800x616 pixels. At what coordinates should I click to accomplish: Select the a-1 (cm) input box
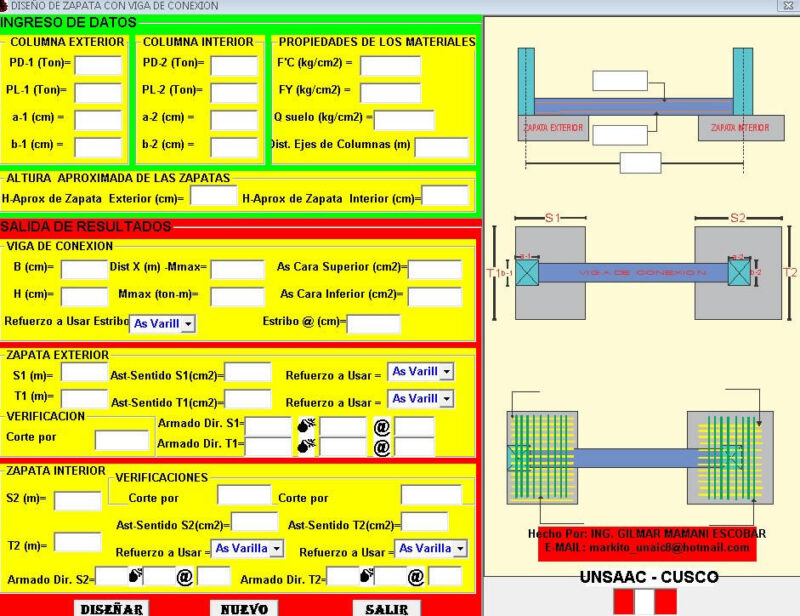tap(98, 120)
